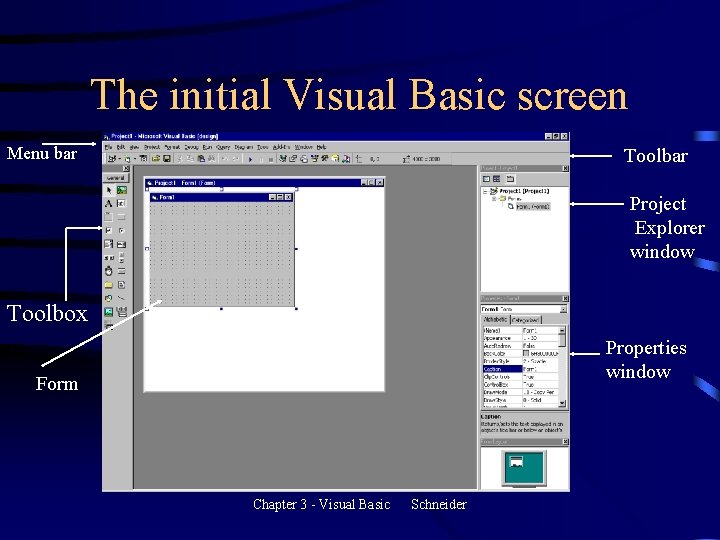Select the PictureBox control in the toolbox
The image size is (720, 540).
122,190
